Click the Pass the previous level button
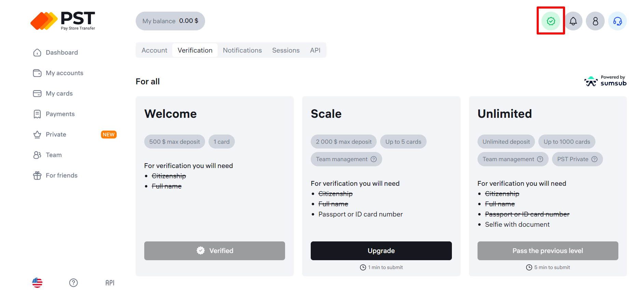 (x=548, y=251)
